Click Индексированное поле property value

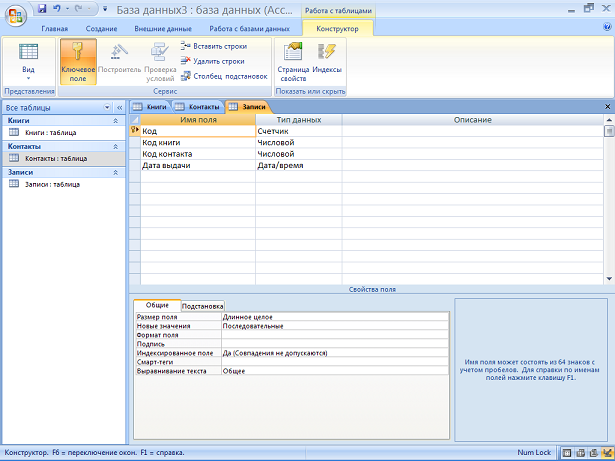[x=335, y=353]
